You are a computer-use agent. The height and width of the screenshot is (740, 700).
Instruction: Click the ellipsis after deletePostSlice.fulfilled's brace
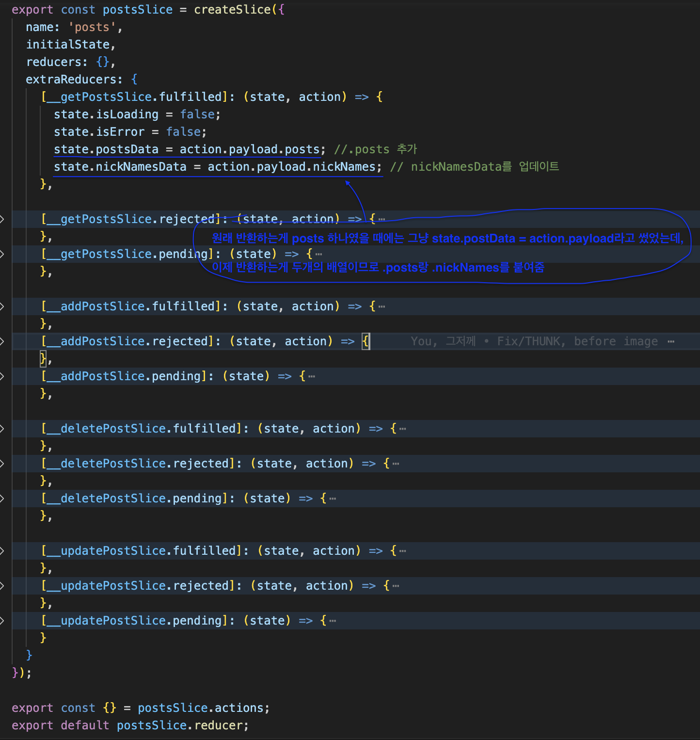coord(403,429)
